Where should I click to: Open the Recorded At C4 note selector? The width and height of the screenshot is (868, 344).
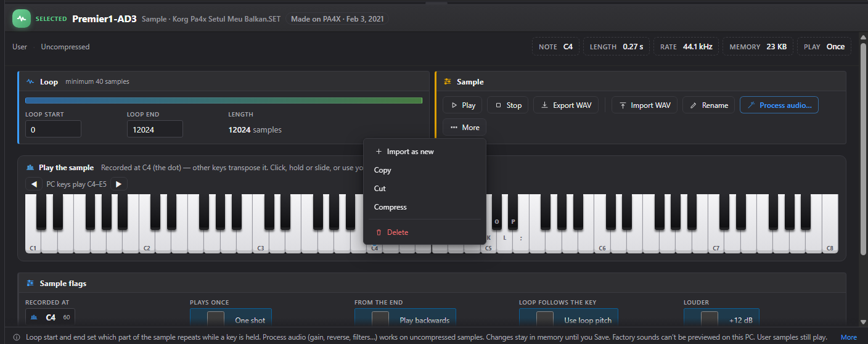[50, 317]
